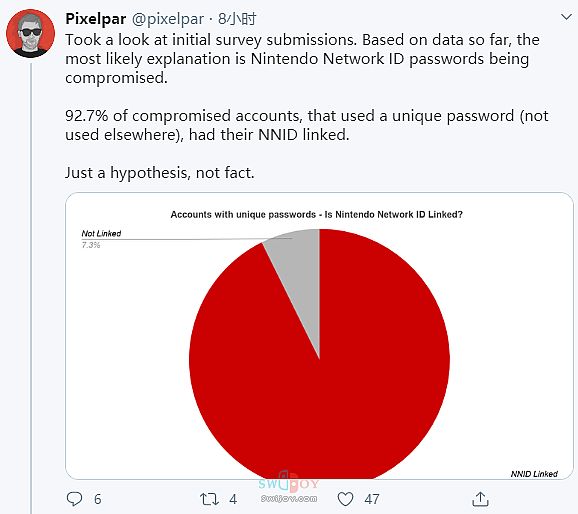
Task: Click the vertical thread connector line
Action: point(31,288)
